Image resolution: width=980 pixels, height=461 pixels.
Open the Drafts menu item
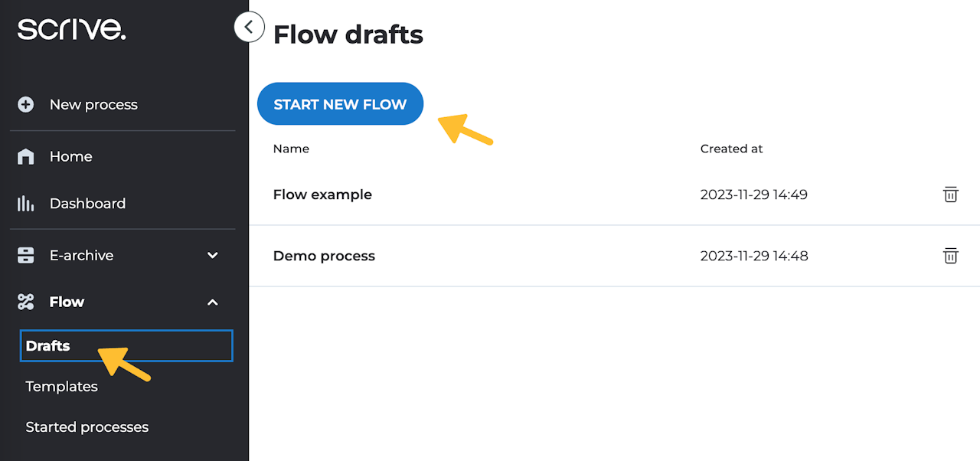tap(48, 346)
